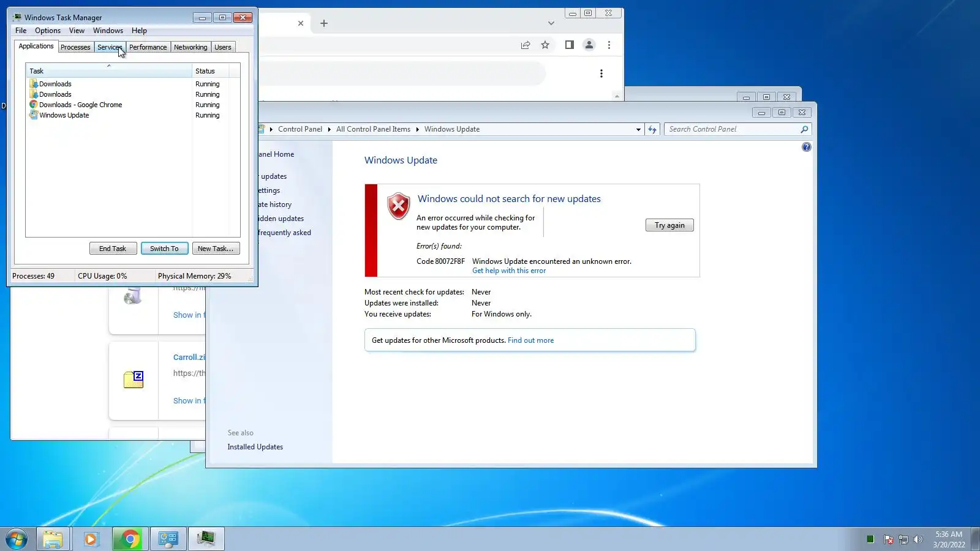Viewport: 980px width, 551px height.
Task: Open the Help menu in Task Manager
Action: (x=139, y=31)
